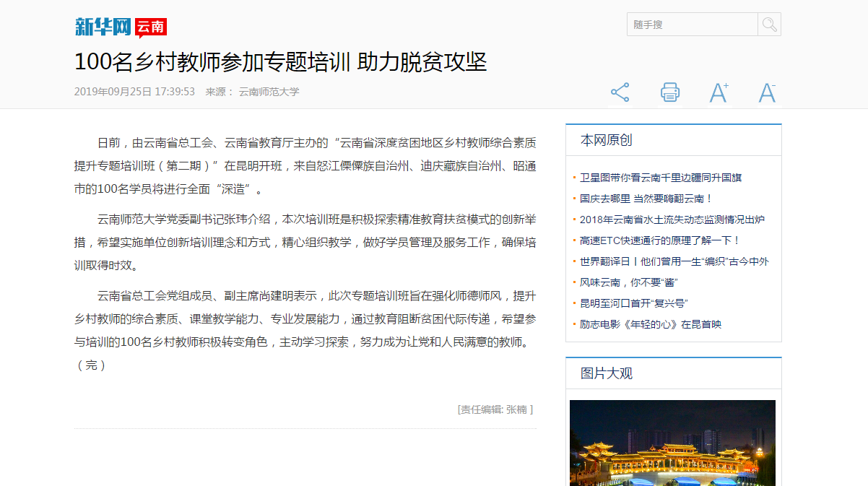Open 国庆去哪里 当然要嗨翻云南 link
This screenshot has height=486, width=868.
click(646, 199)
